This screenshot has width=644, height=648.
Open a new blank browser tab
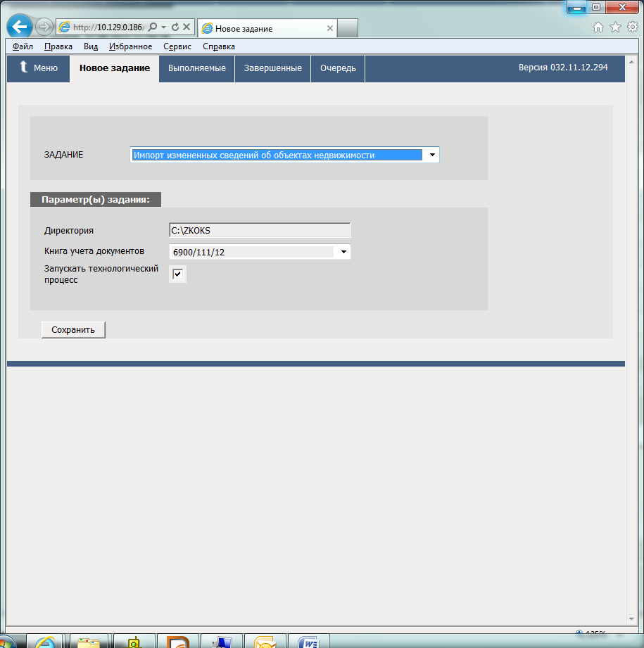point(348,29)
